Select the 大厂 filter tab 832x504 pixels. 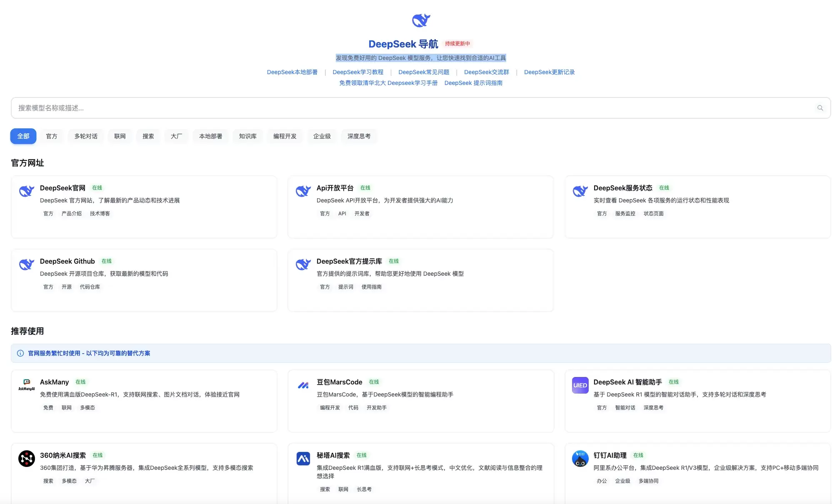[177, 136]
